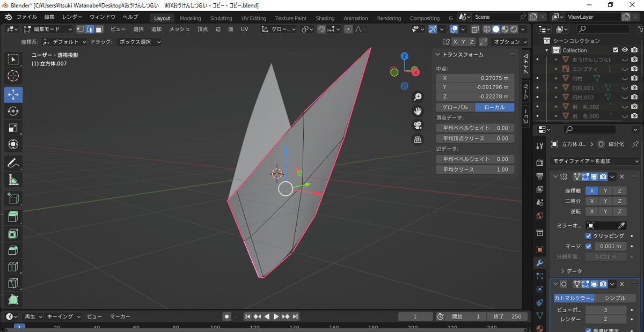Open the レンダー menu
This screenshot has height=332, width=644.
click(72, 17)
